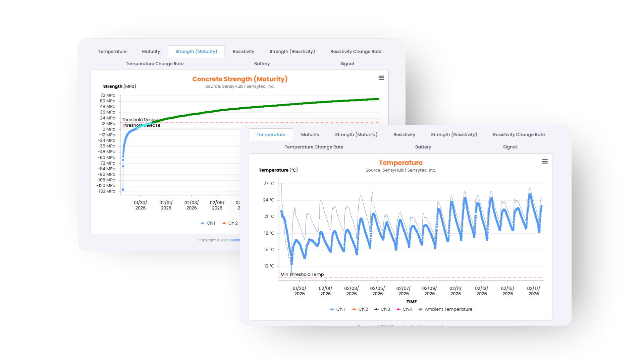Click the Min Threshold Temp line label
The height and width of the screenshot is (362, 644).
pyautogui.click(x=302, y=275)
